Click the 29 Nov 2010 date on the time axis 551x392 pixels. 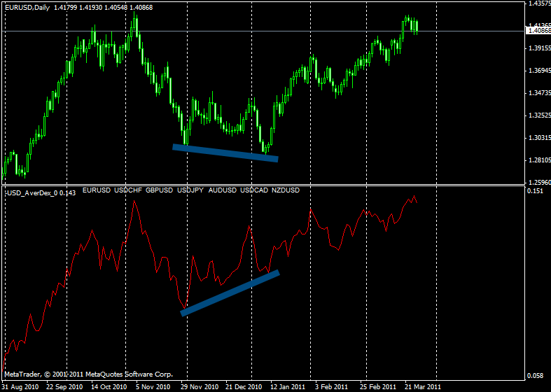(x=200, y=386)
